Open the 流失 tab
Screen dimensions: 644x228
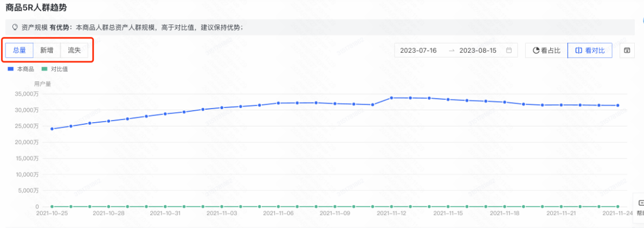click(x=74, y=50)
